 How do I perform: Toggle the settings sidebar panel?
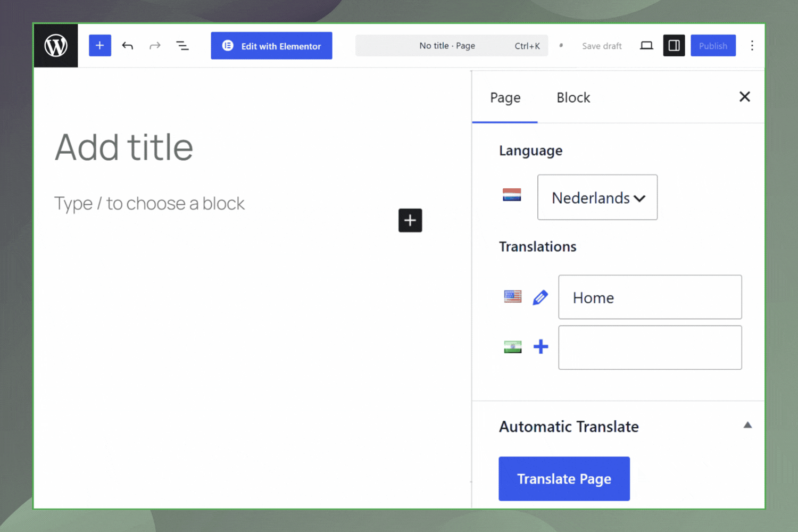tap(674, 46)
